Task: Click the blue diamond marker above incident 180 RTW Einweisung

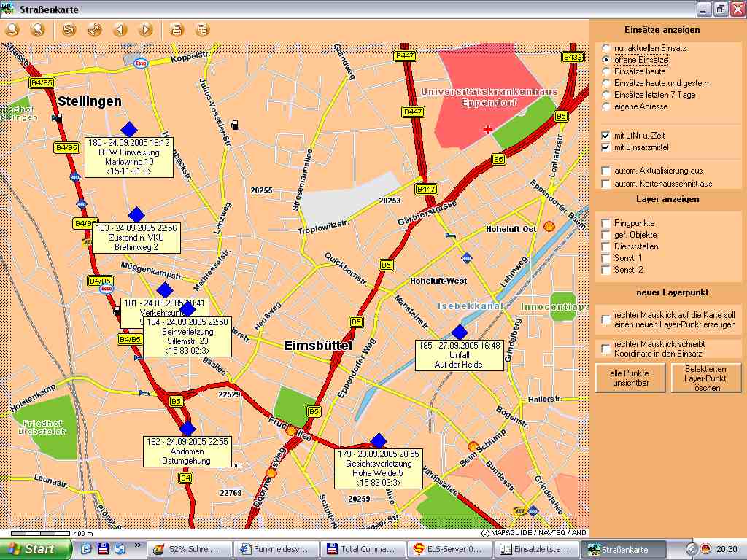Action: click(129, 129)
